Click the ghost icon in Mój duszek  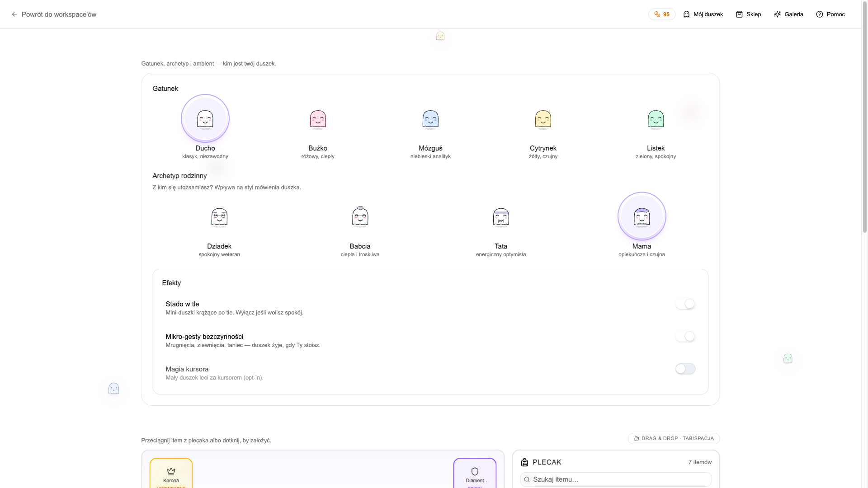point(686,14)
